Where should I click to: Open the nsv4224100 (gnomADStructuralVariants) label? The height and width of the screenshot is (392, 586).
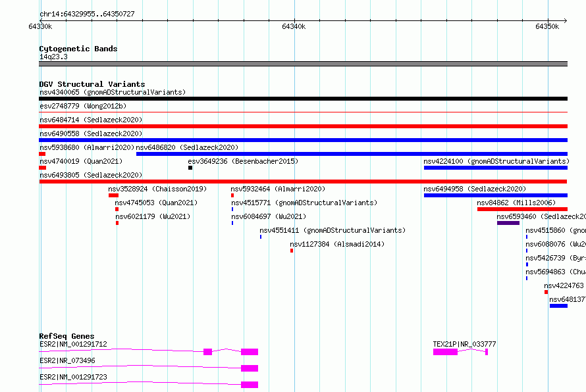[496, 161]
